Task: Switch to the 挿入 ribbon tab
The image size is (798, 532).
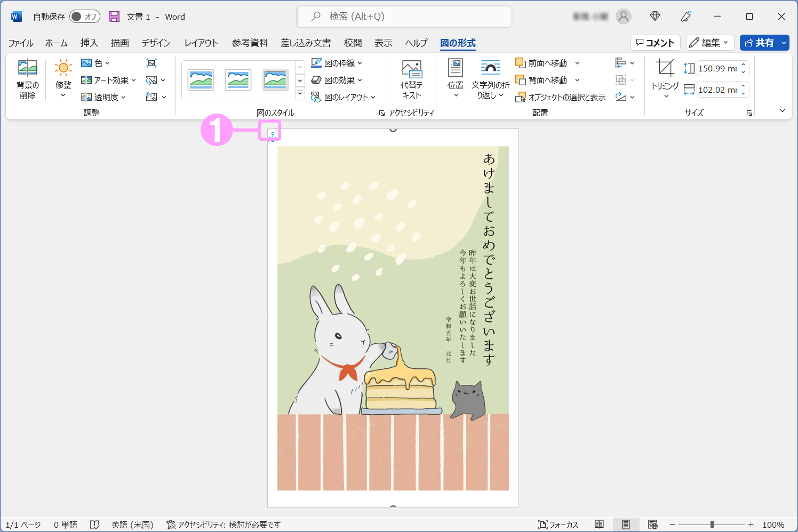Action: point(89,43)
